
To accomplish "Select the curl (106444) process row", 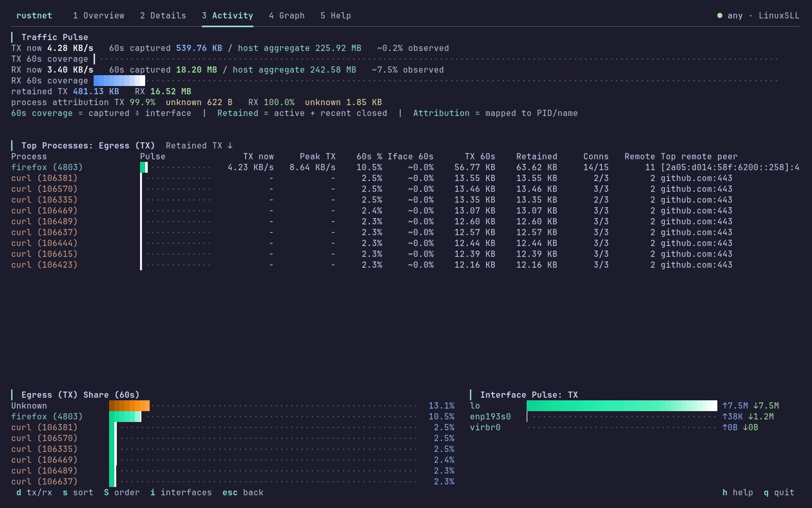I will click(x=405, y=243).
